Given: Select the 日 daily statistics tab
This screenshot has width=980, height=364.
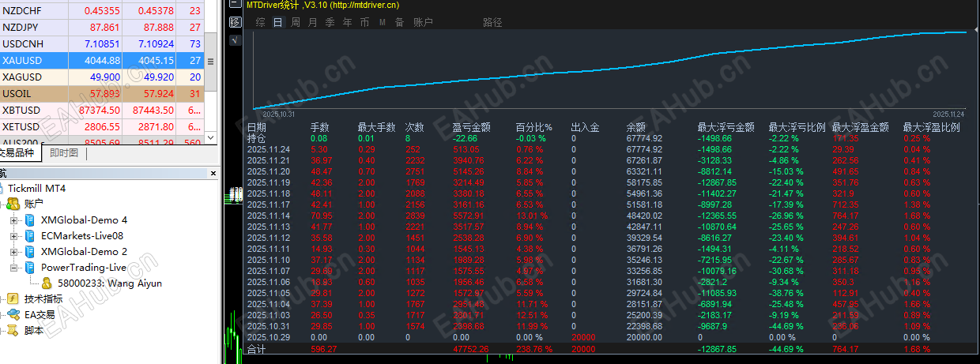Looking at the screenshot, I should coord(277,22).
